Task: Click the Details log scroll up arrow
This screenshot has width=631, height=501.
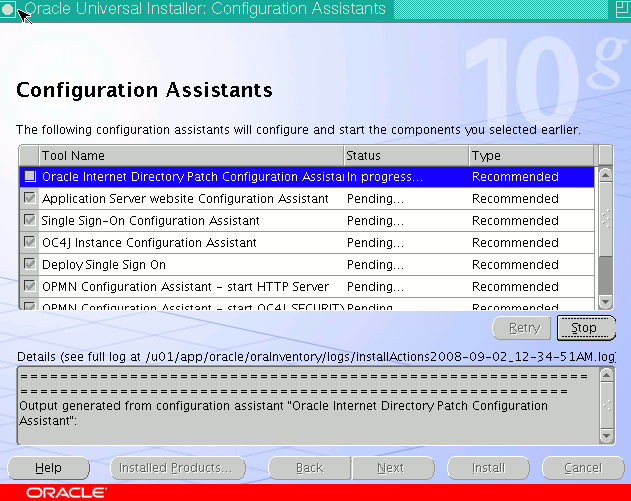Action: point(606,375)
